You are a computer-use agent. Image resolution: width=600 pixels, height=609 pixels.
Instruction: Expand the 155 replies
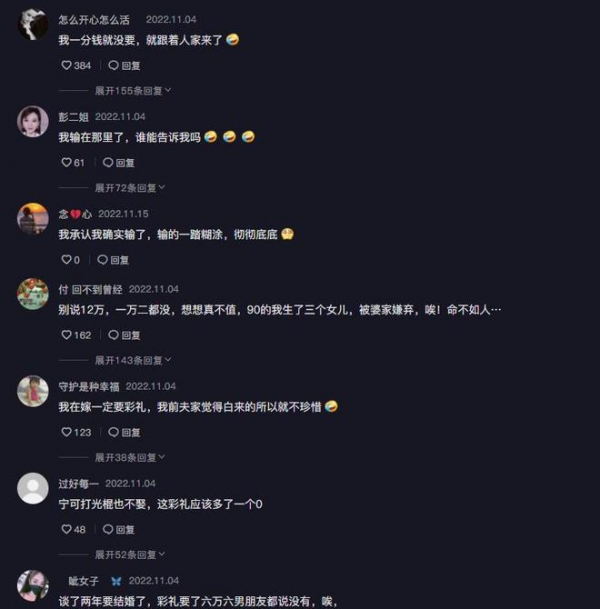pos(133,90)
